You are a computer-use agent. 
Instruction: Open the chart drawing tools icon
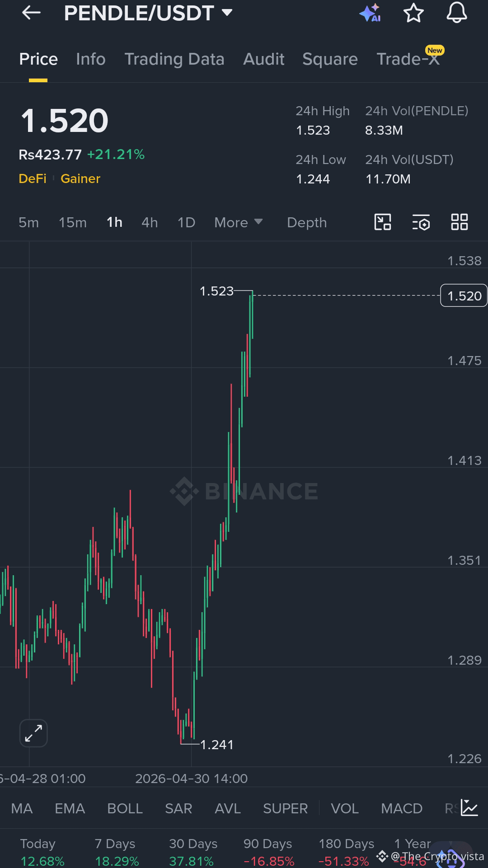tap(383, 222)
